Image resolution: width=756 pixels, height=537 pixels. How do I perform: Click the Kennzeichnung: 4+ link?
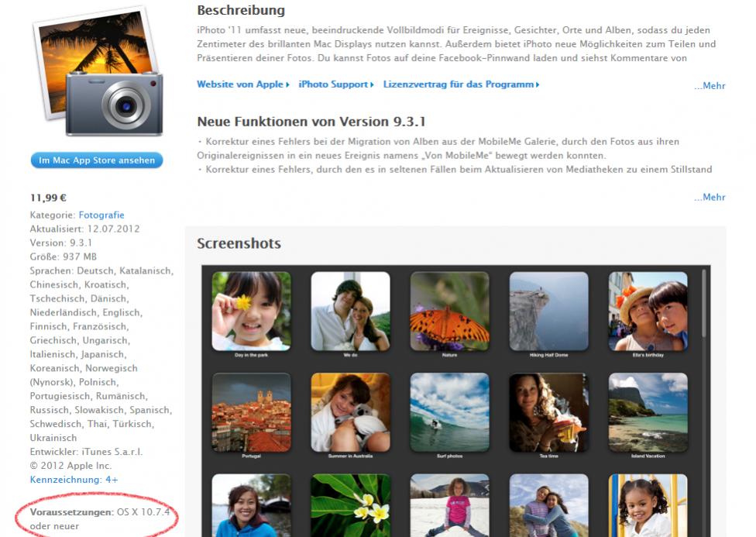pyautogui.click(x=74, y=480)
